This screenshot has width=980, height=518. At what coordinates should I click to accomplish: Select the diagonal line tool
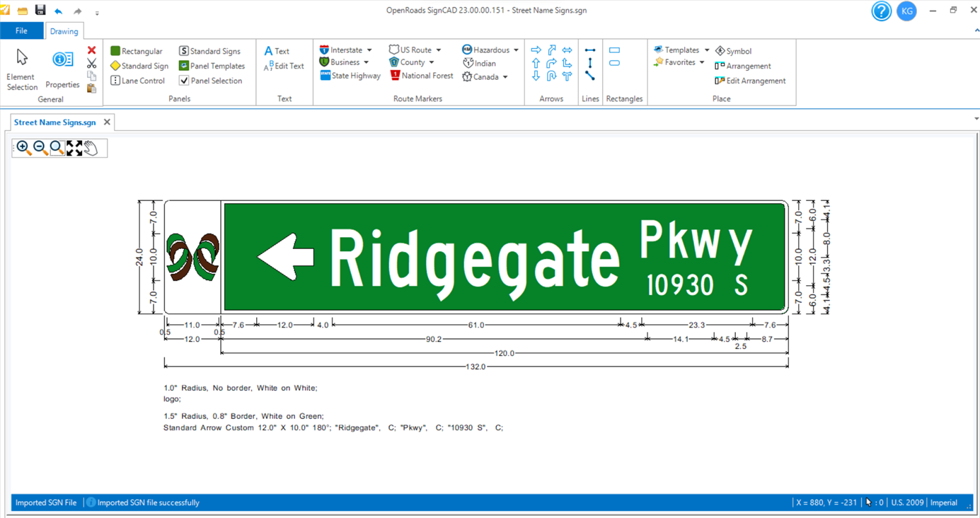coord(590,76)
